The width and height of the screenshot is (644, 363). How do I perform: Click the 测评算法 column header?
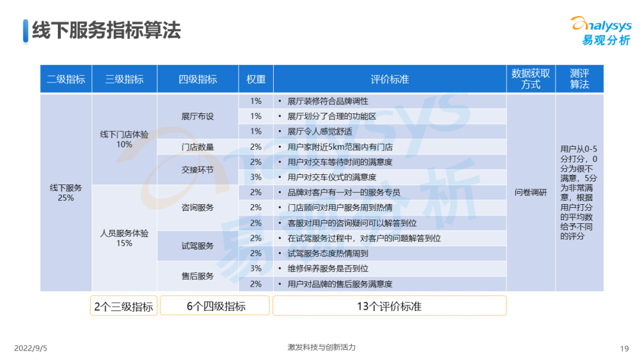coord(579,79)
